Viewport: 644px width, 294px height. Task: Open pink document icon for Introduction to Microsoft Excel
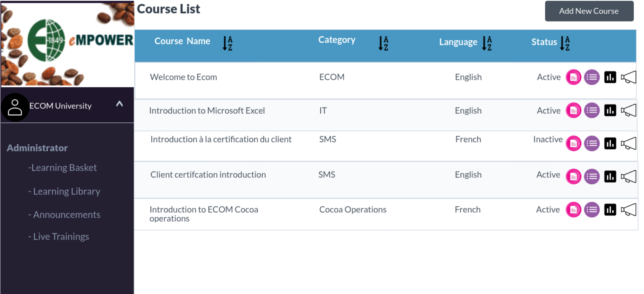tap(573, 111)
